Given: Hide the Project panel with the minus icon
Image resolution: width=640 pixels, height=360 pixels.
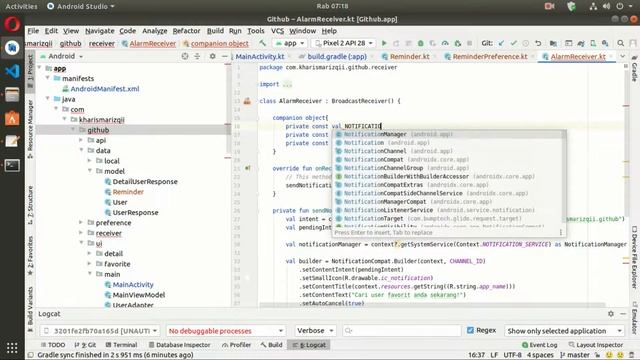Looking at the screenshot, I should [224, 56].
